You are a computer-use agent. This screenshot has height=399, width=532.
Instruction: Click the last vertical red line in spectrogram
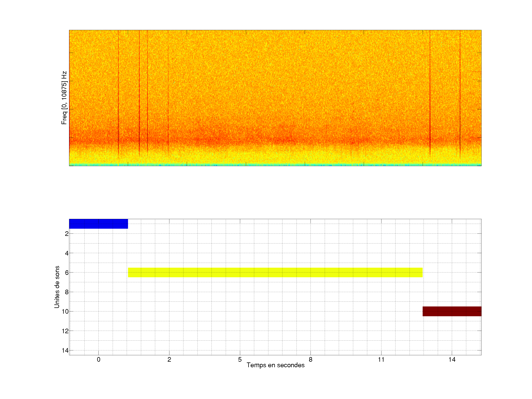(x=460, y=91)
